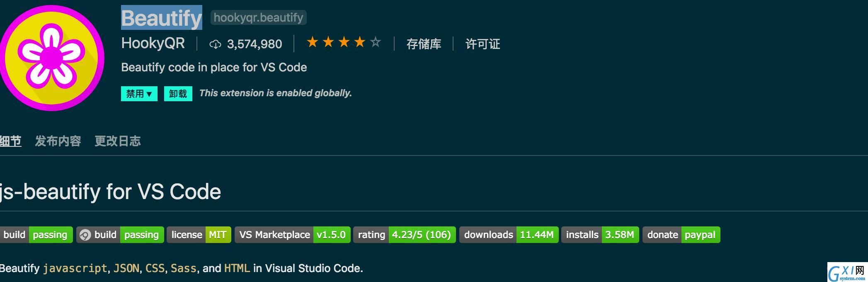The width and height of the screenshot is (868, 282).
Task: Click the downloads 11.44M badge
Action: tap(509, 235)
